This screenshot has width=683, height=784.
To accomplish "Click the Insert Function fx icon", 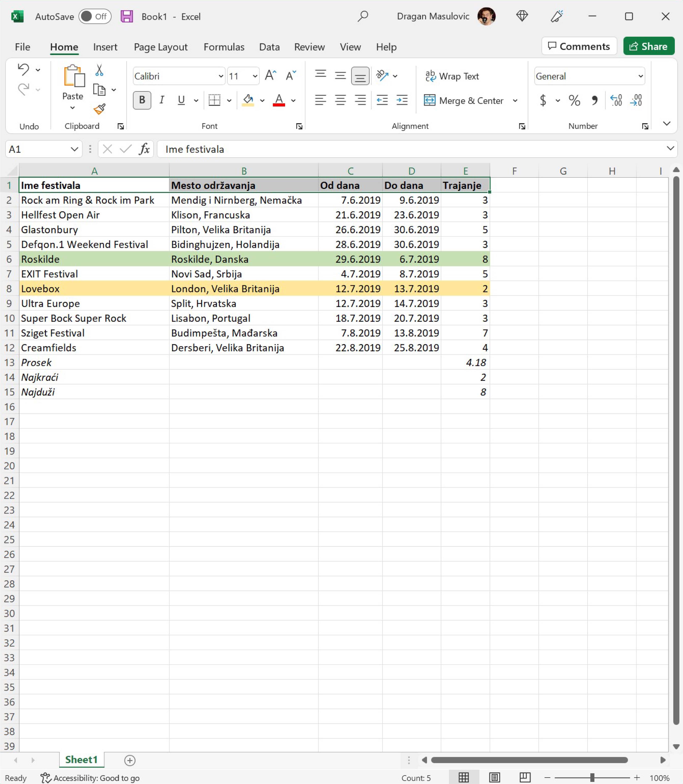I will point(144,149).
